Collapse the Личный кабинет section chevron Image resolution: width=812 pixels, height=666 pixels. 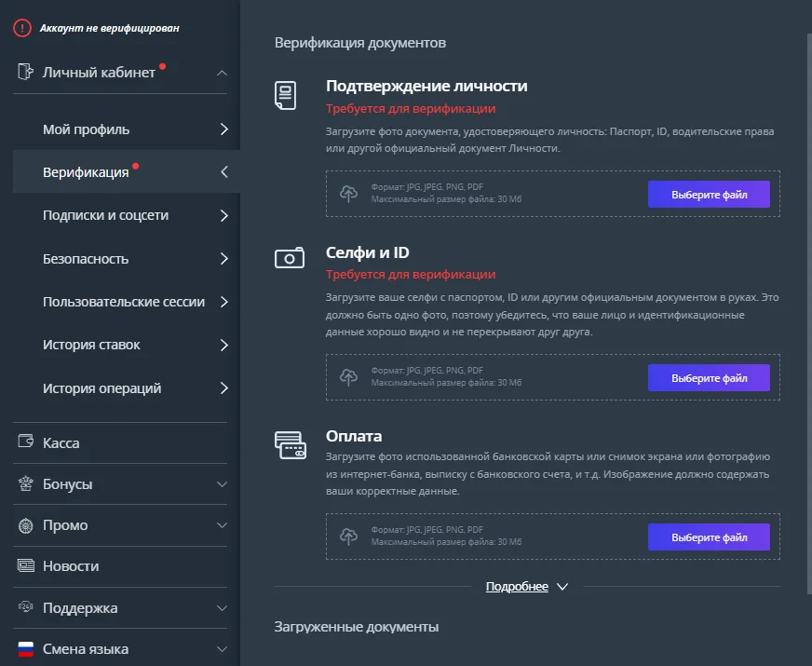pyautogui.click(x=222, y=73)
